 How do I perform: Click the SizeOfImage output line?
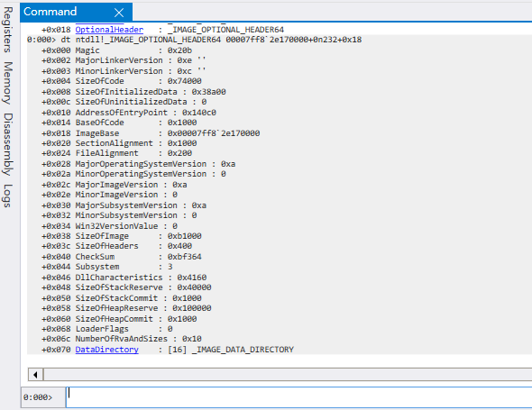122,236
